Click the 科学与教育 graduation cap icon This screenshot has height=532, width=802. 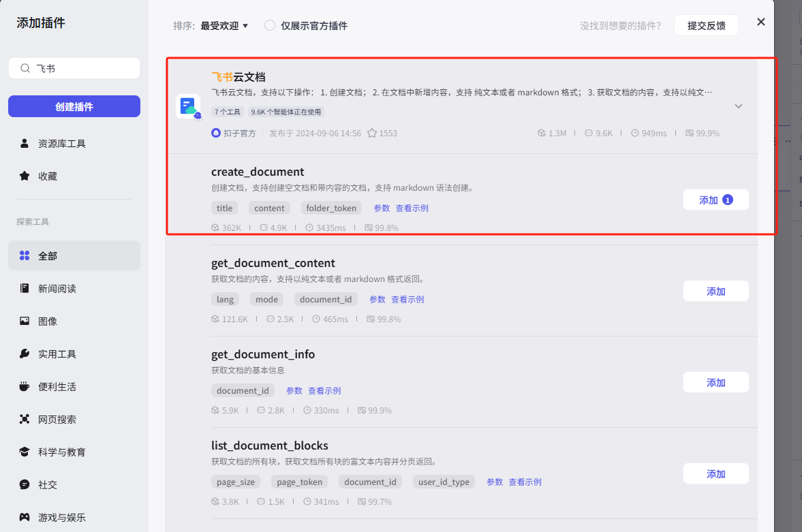click(24, 452)
